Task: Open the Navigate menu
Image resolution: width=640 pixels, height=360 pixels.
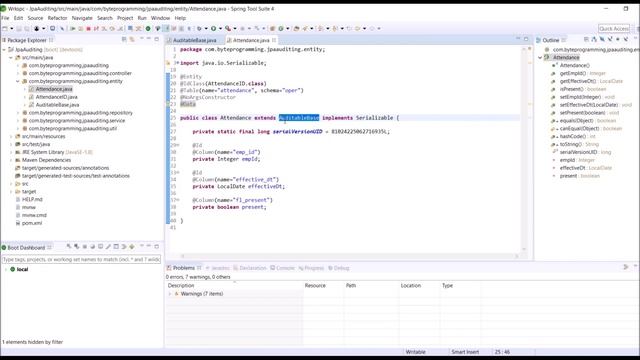Action: (82, 18)
